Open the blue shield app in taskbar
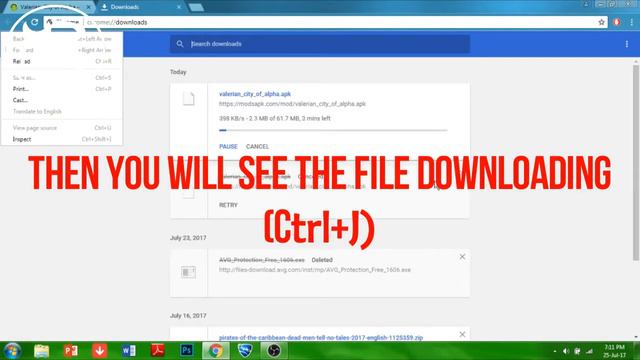This screenshot has width=640, height=360. pos(245,351)
